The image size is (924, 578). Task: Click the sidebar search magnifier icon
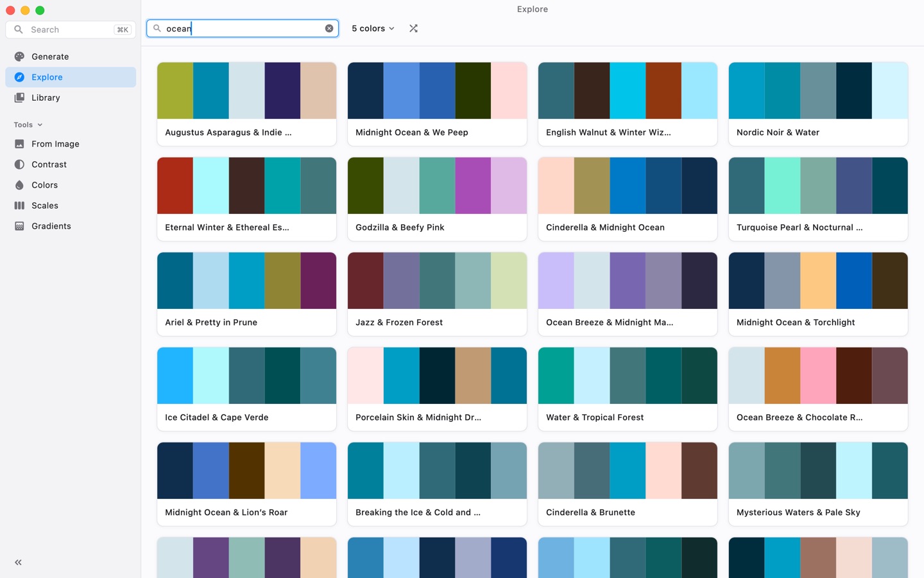coord(19,30)
